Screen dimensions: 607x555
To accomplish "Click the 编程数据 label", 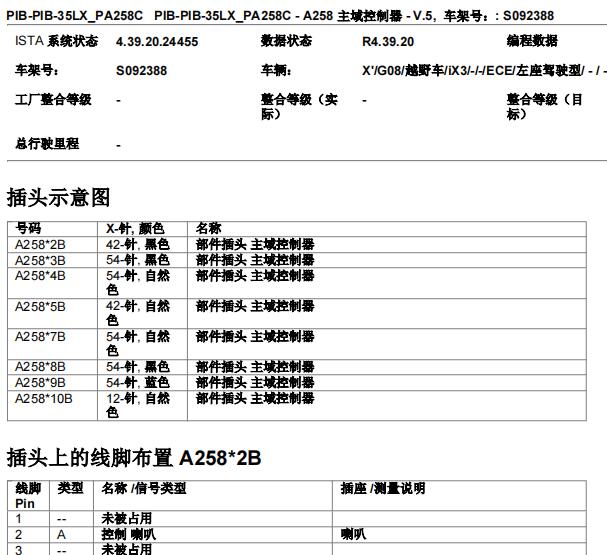I will 532,41.
